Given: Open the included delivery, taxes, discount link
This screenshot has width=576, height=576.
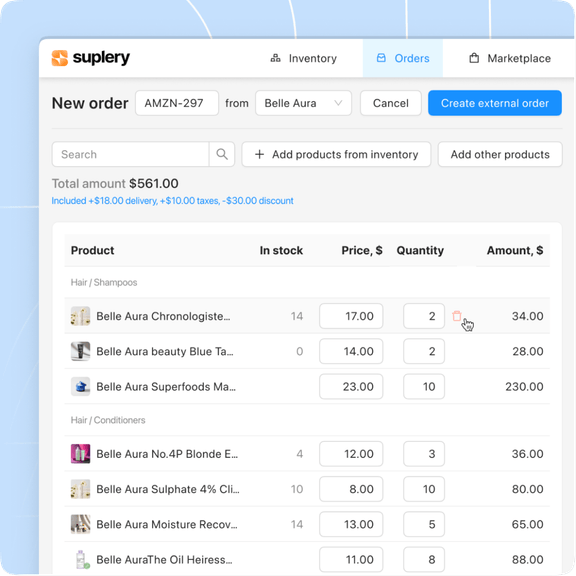Looking at the screenshot, I should [172, 201].
